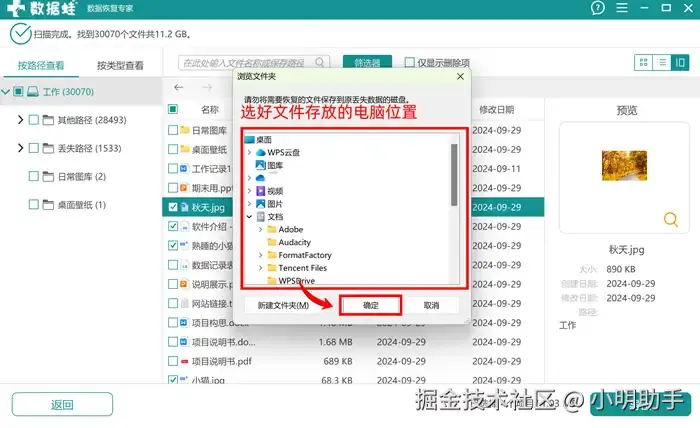
Task: Select the 文档 folder icon
Action: tap(261, 217)
